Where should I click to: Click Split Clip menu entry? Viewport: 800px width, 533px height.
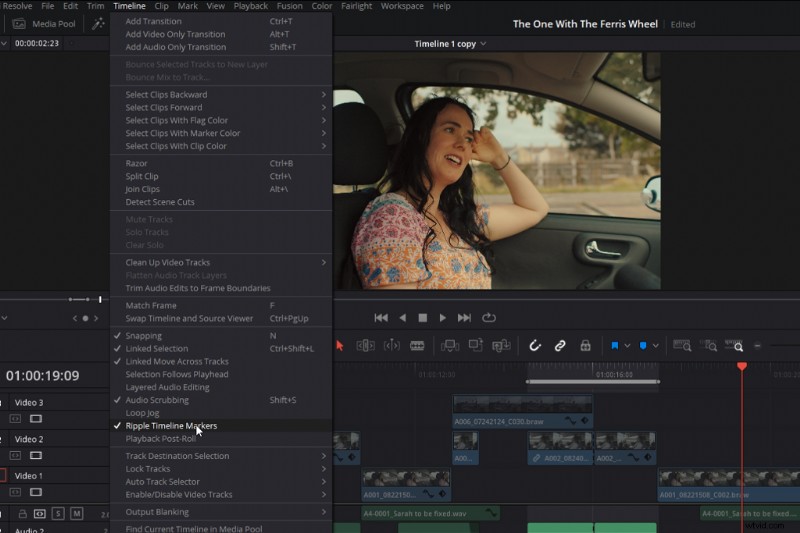[x=221, y=176]
